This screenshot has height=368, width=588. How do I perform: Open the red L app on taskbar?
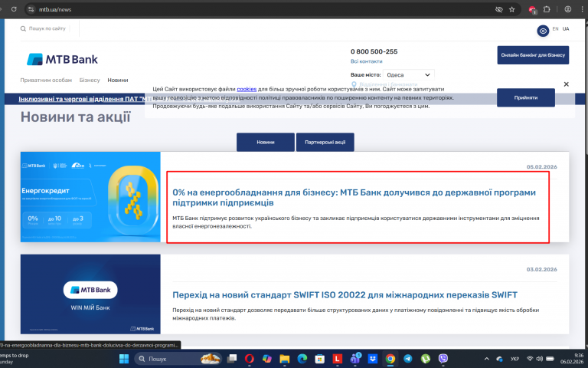point(337,359)
